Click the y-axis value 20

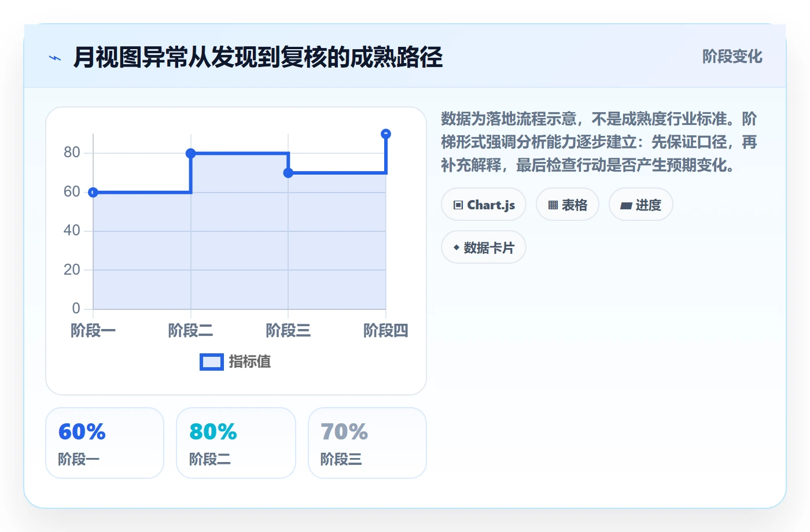coord(72,269)
